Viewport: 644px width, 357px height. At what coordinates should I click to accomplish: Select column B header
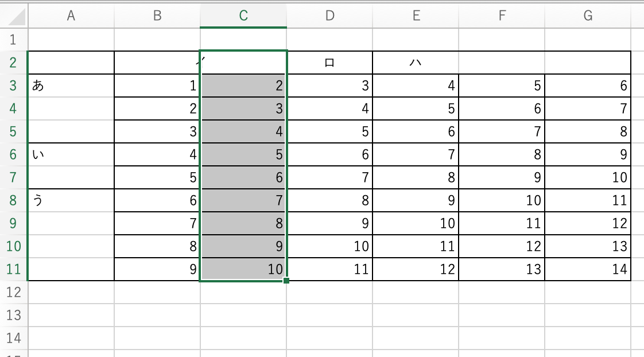click(x=157, y=16)
